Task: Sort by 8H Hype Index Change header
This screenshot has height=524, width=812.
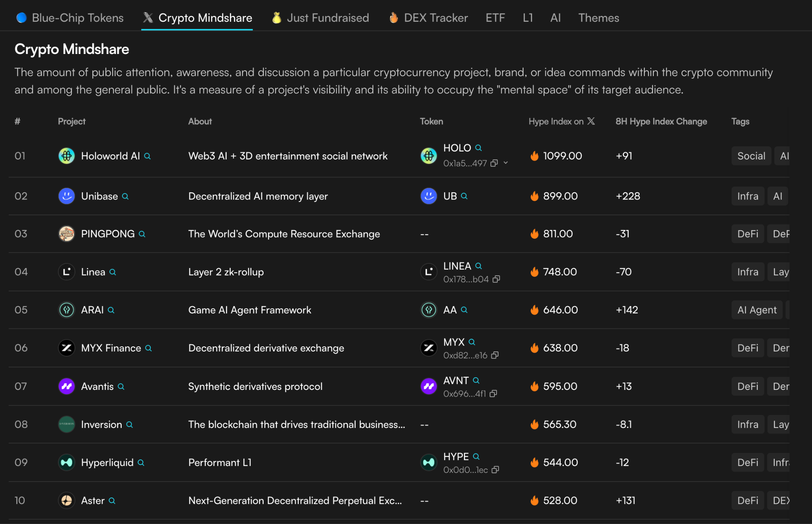Action: pos(661,121)
